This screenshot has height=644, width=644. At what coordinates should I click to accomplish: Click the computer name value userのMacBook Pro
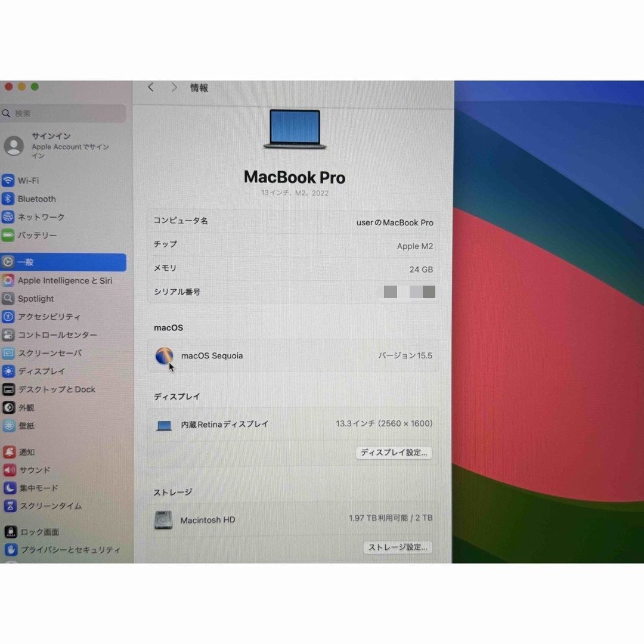395,222
